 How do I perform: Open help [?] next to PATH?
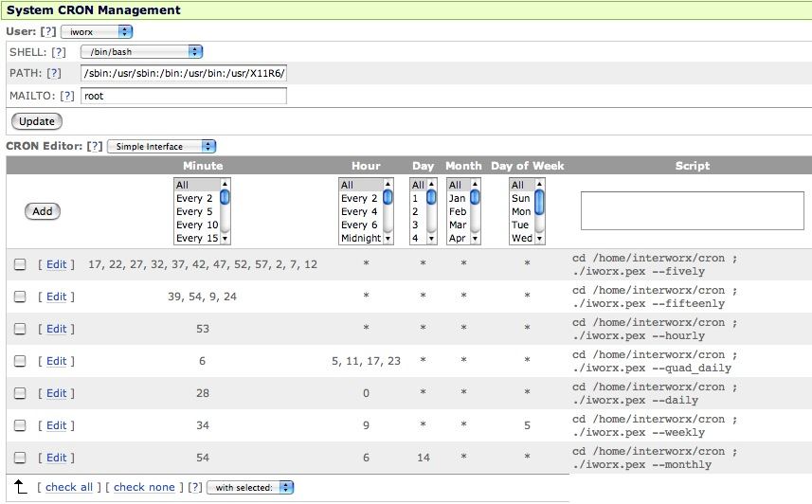point(54,73)
